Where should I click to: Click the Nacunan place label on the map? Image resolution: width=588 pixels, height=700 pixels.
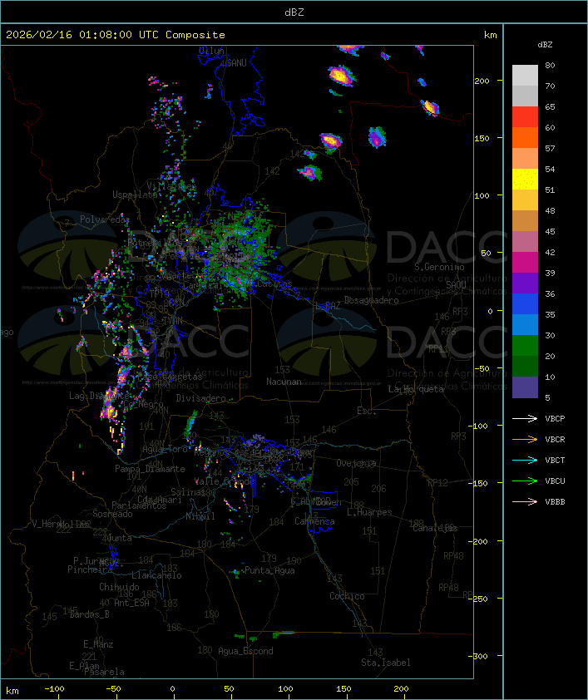284,382
